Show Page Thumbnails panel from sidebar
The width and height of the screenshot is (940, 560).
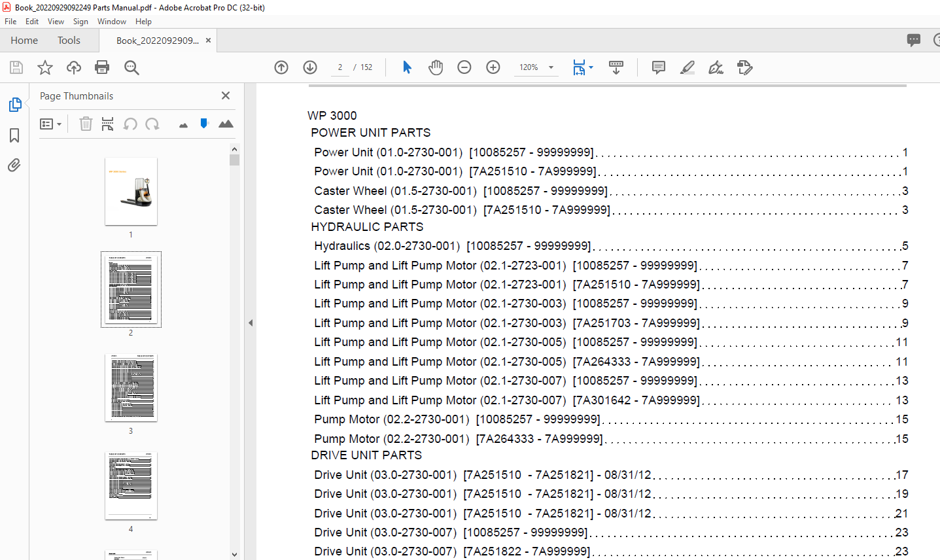click(14, 105)
